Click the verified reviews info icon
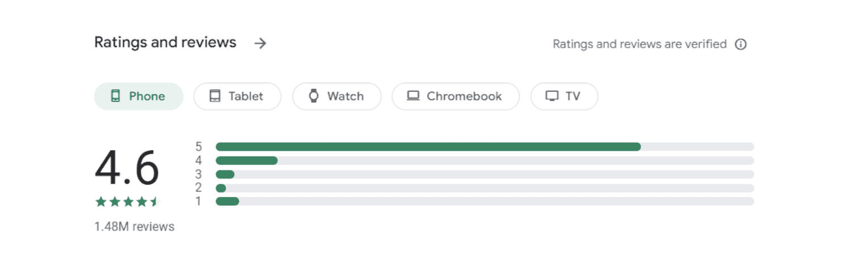The image size is (868, 256). [740, 44]
